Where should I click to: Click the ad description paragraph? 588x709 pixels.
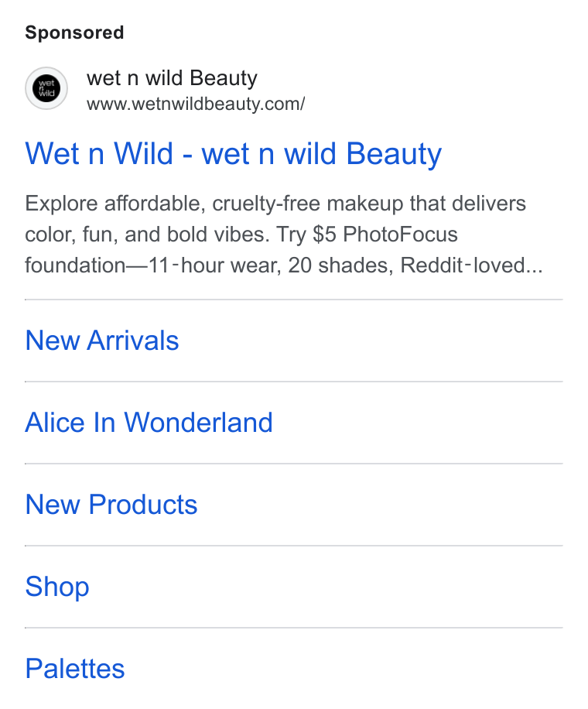pos(284,235)
